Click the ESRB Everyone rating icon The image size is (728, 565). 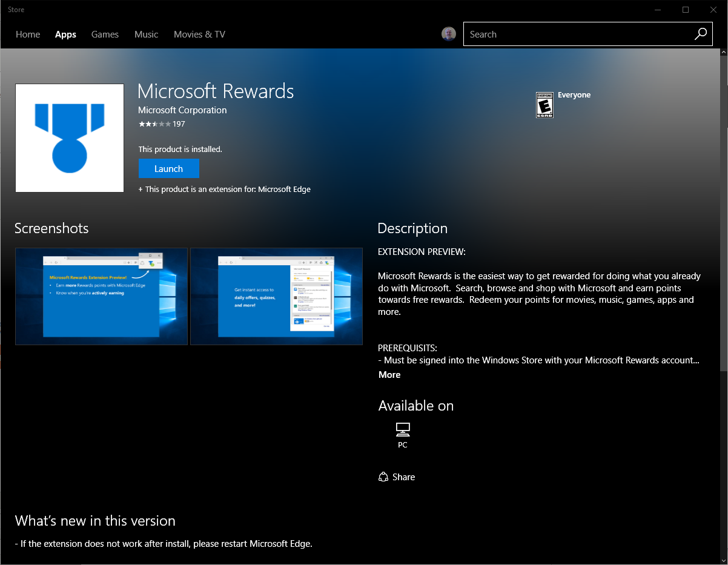tap(544, 105)
